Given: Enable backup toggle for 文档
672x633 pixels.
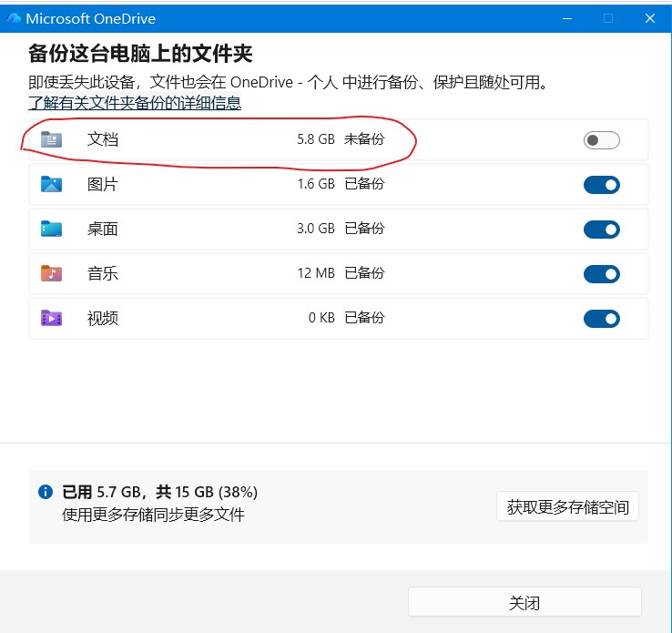Looking at the screenshot, I should coord(601,140).
